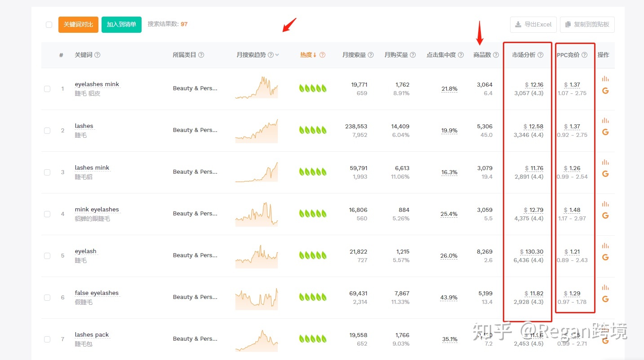Check the box for lashes pack row
Viewport: 644px width, 360px height.
click(x=47, y=339)
